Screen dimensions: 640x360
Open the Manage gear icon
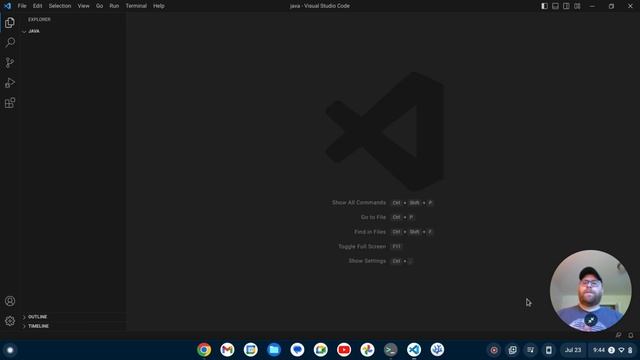click(10, 321)
